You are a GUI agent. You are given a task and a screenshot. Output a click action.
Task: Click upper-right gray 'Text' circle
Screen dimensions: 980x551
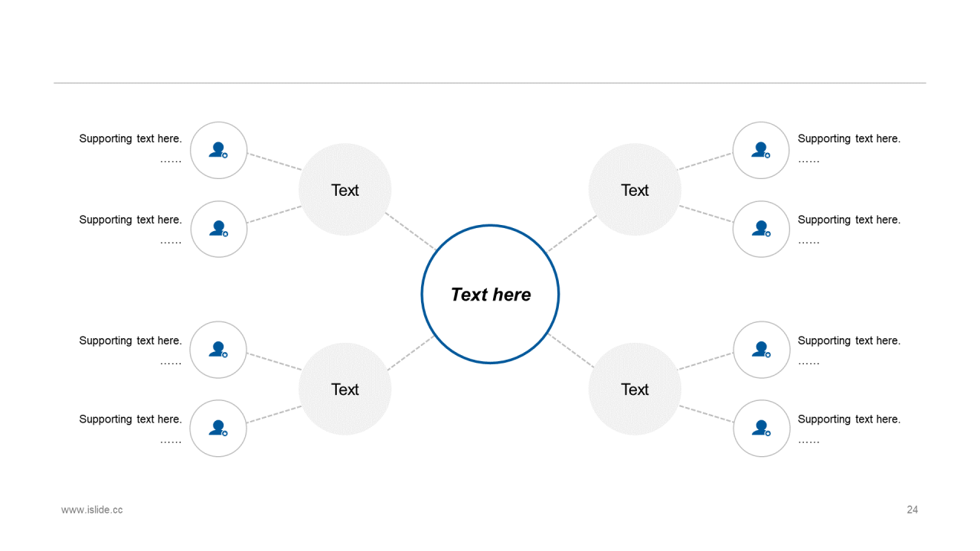[x=635, y=190]
